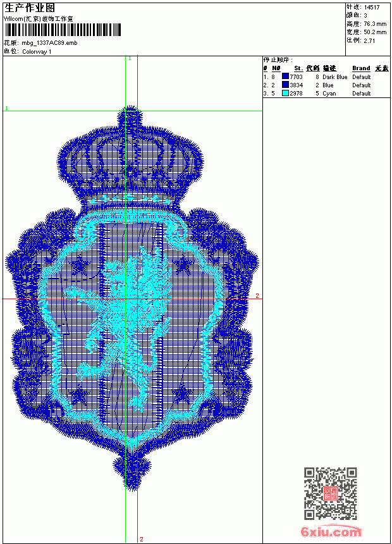This screenshot has height=544, width=392.
Task: Click the bottom finial ornament of the crest
Action: coord(132,472)
